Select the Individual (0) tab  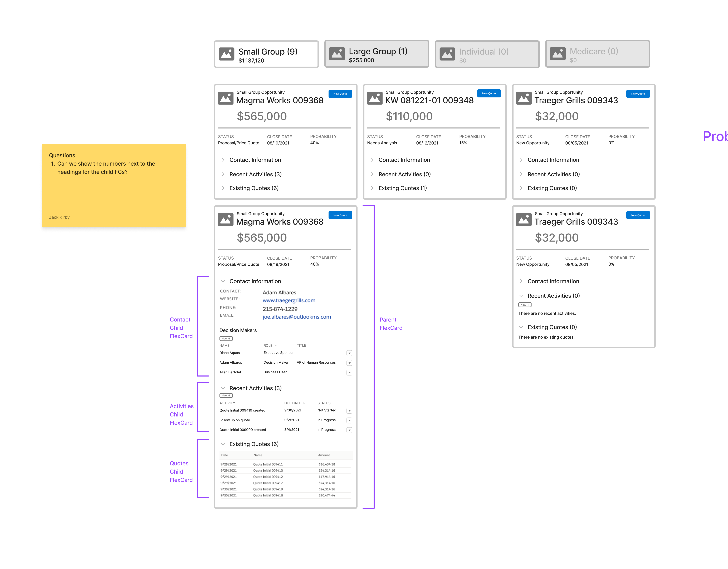[487, 54]
